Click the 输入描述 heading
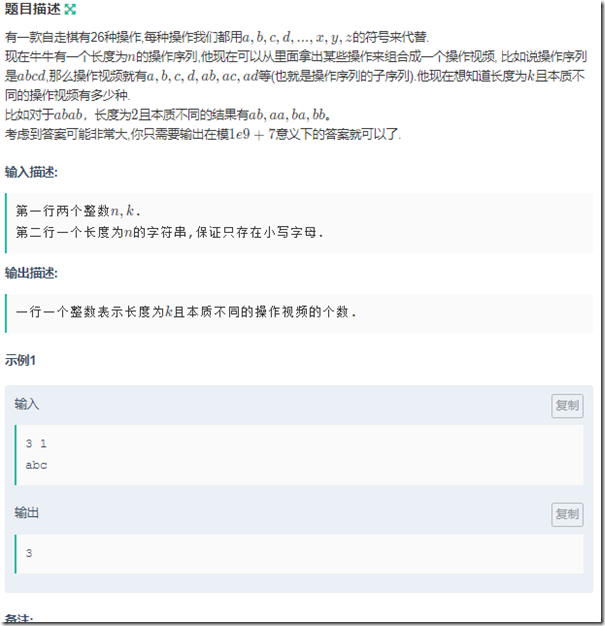Image resolution: width=605 pixels, height=626 pixels. [31, 172]
